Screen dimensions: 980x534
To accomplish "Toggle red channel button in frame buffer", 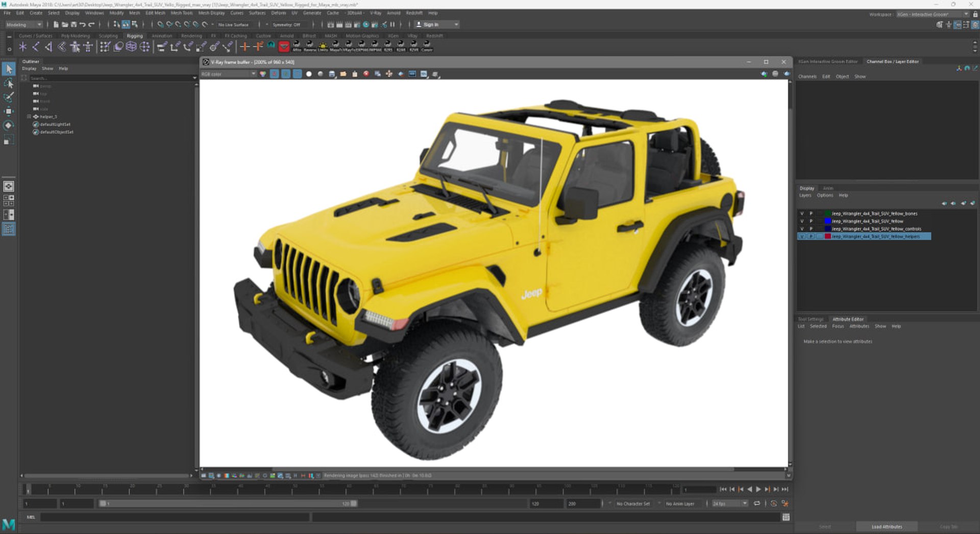I will click(274, 74).
